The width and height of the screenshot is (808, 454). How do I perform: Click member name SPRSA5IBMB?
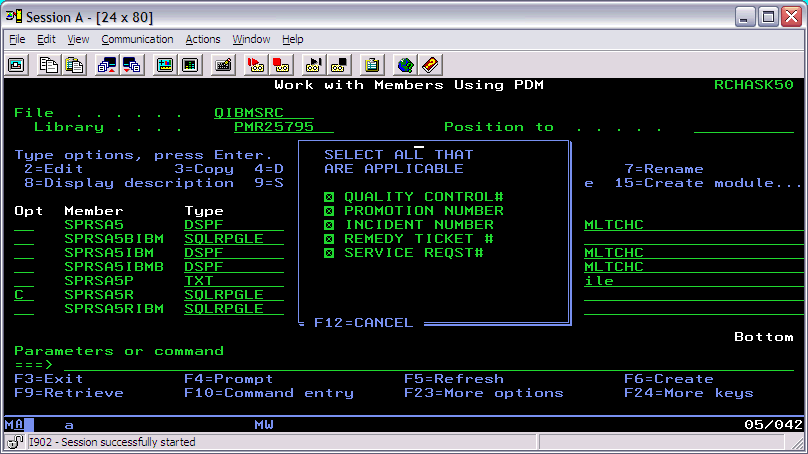[x=114, y=266]
